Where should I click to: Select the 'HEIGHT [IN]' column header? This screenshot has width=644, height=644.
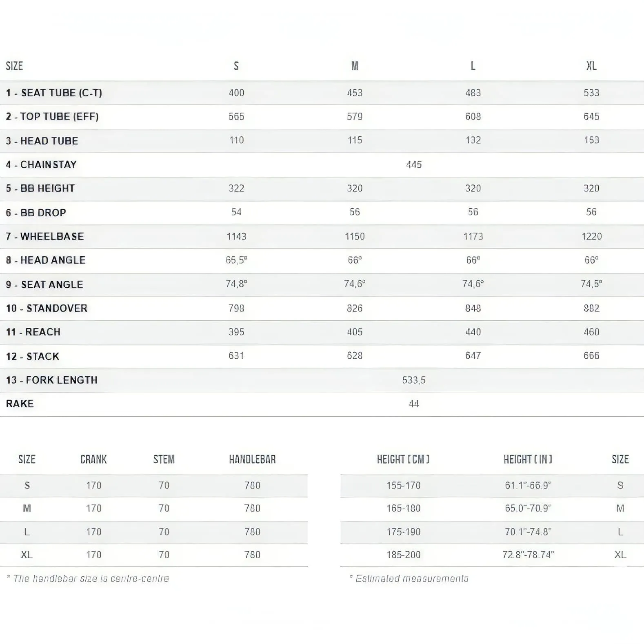pyautogui.click(x=528, y=460)
